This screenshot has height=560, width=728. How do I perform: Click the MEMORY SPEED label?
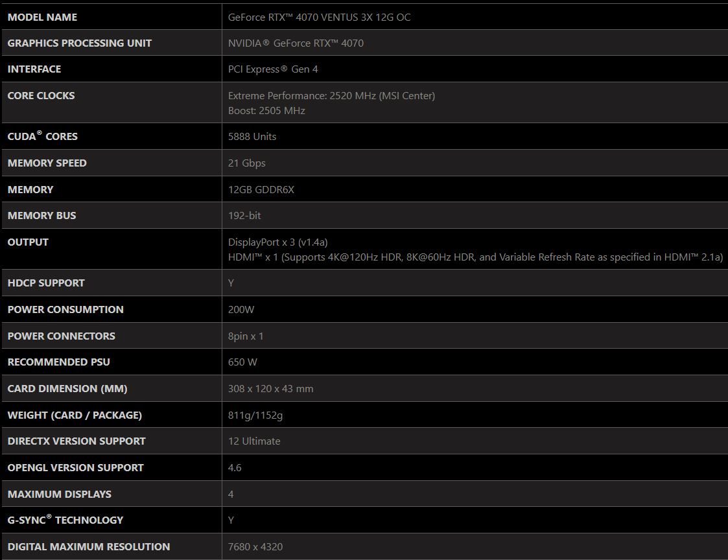pos(47,163)
